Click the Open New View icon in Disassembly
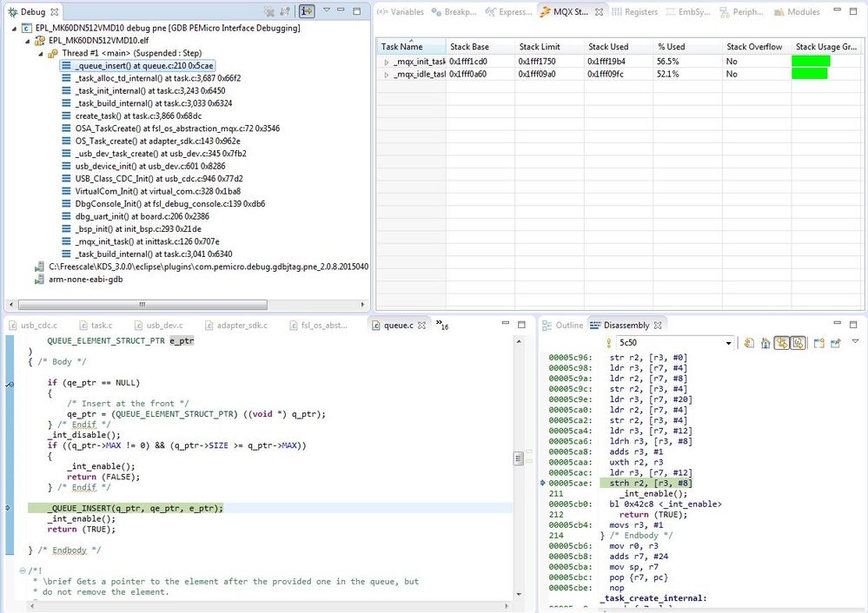This screenshot has height=613, width=868. point(819,344)
